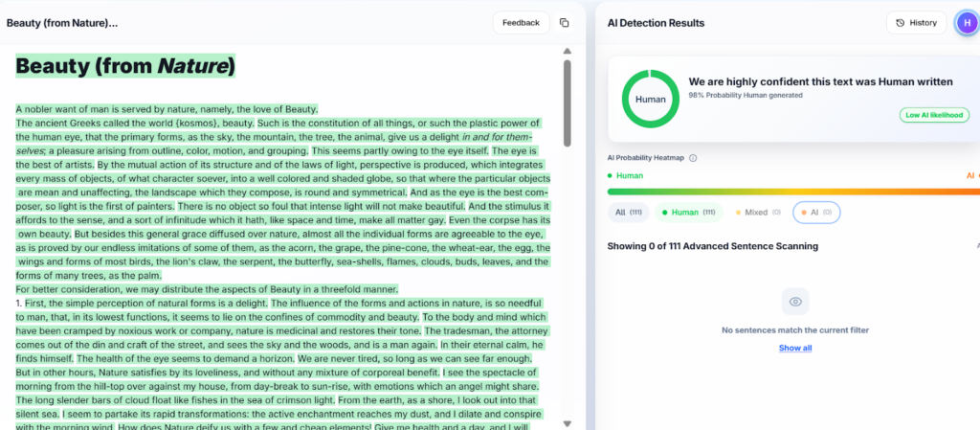Click 'No sentences match the current filter'

[x=795, y=330]
